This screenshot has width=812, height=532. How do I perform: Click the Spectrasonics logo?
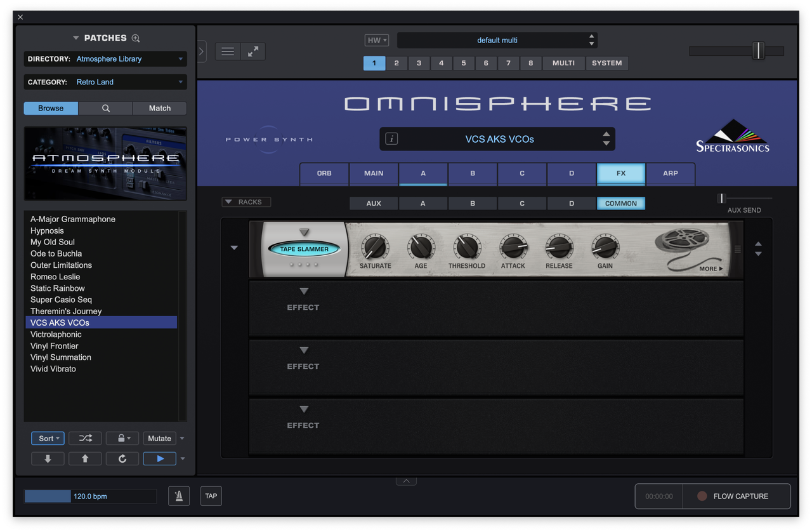[733, 136]
